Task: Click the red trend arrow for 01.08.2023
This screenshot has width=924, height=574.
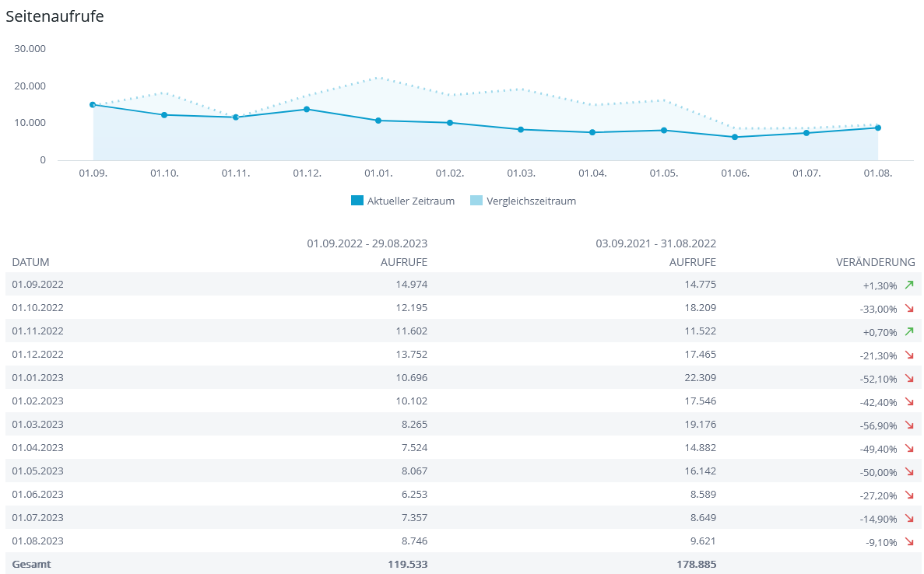Action: (x=908, y=542)
